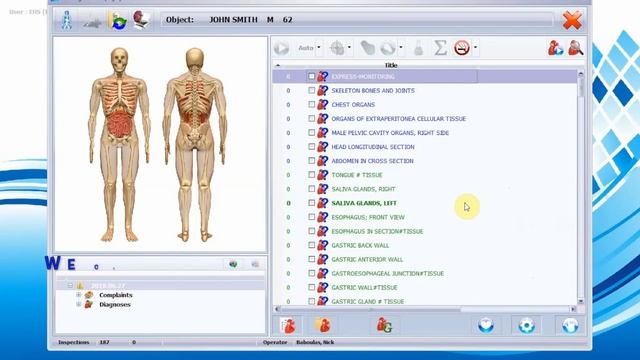The image size is (640, 360).
Task: Collapse the date node in the history tree
Action: (x=70, y=285)
